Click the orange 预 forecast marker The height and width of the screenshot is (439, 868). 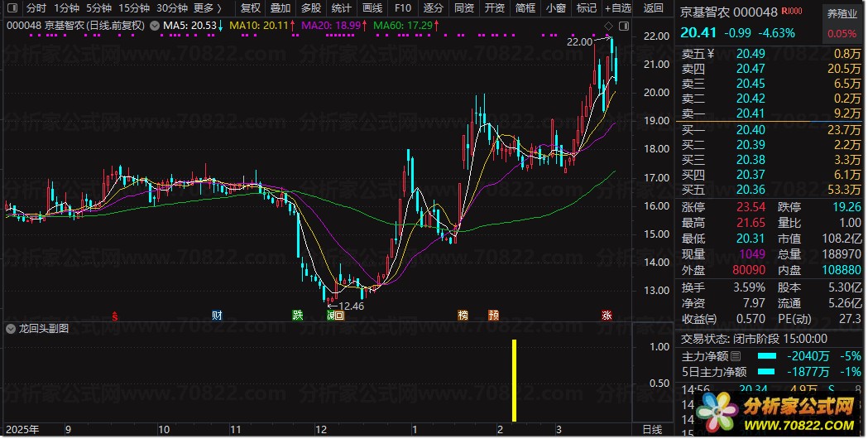pyautogui.click(x=493, y=315)
